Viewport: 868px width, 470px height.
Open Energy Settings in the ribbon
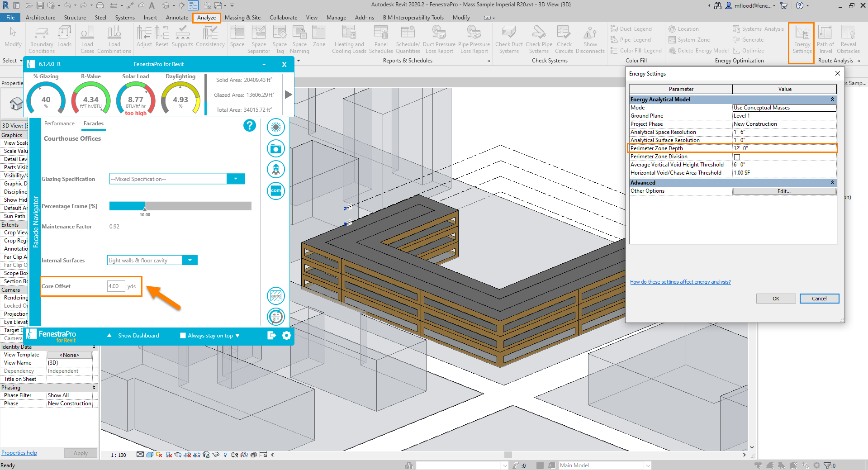pyautogui.click(x=802, y=40)
